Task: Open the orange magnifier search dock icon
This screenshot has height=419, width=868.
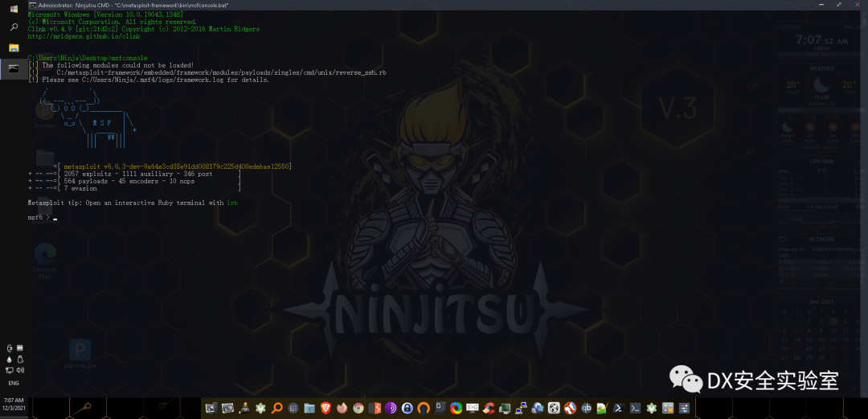Action: [276, 408]
